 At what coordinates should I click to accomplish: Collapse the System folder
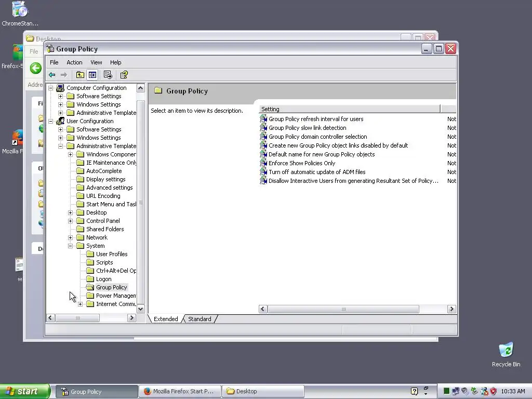[70, 246]
